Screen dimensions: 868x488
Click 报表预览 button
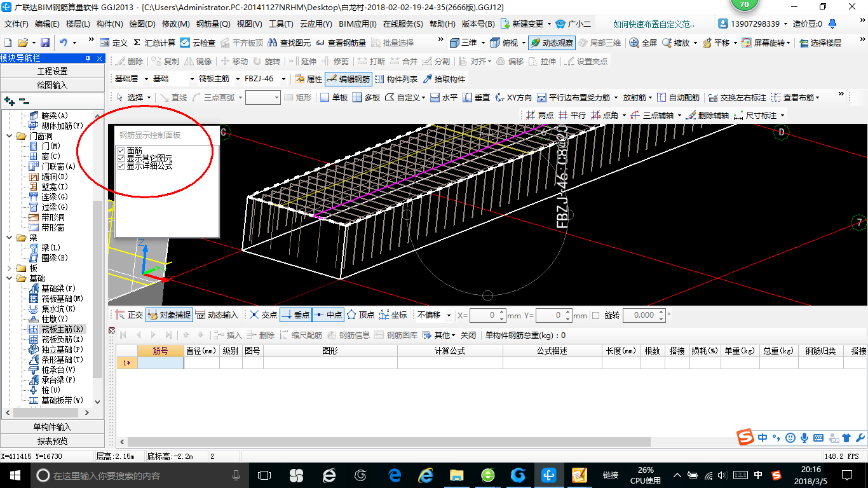pyautogui.click(x=52, y=441)
